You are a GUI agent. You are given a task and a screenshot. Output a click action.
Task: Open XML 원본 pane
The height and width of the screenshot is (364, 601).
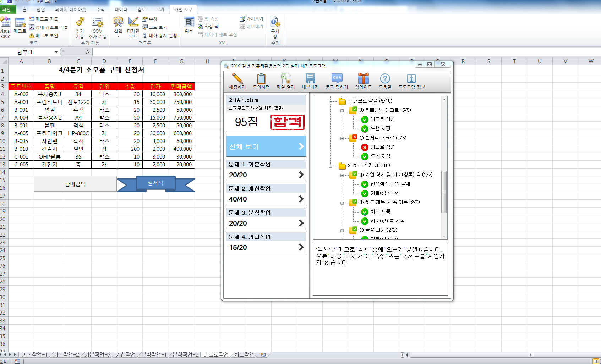pos(189,25)
